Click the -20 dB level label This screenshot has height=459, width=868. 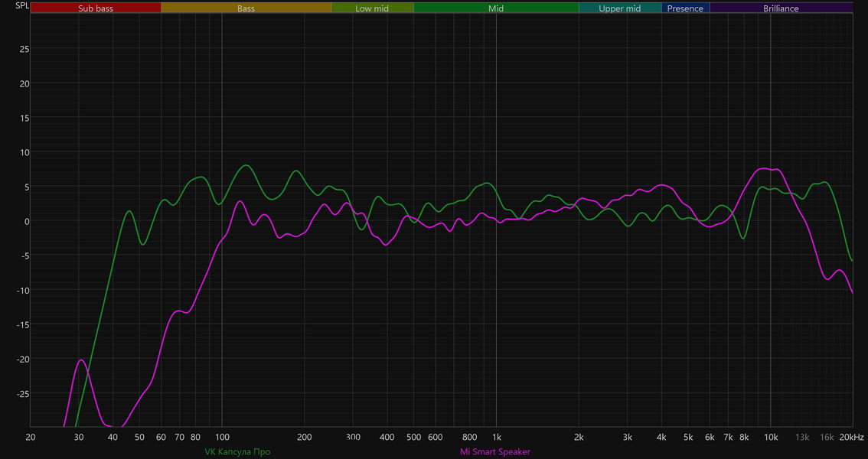23,360
